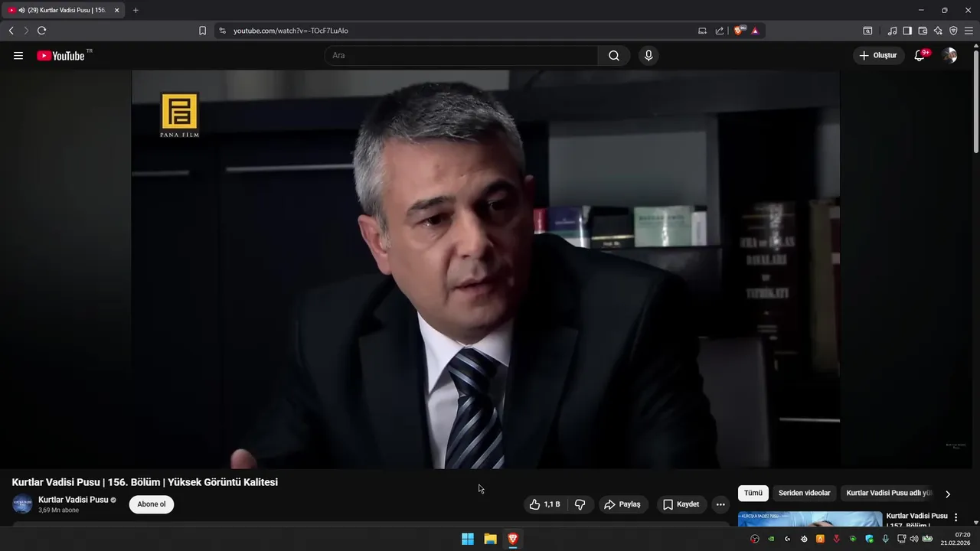The height and width of the screenshot is (551, 980).
Task: Start voice search with the microphone icon
Action: pos(648,56)
